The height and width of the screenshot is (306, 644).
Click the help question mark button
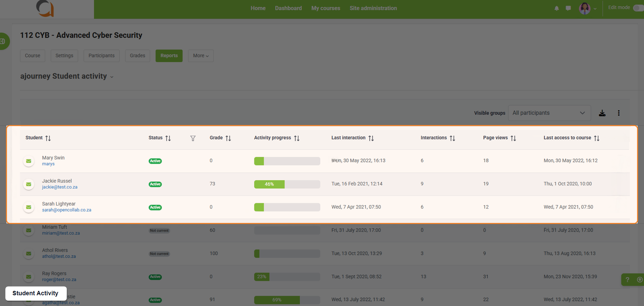[627, 279]
